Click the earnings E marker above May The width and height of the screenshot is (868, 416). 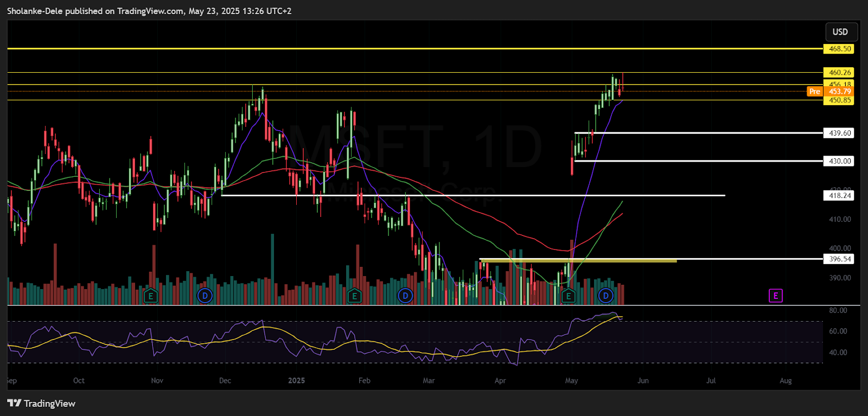click(568, 296)
